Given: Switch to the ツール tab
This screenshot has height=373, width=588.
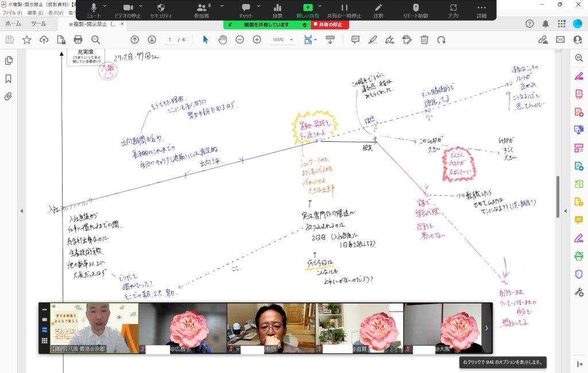Looking at the screenshot, I should [38, 24].
